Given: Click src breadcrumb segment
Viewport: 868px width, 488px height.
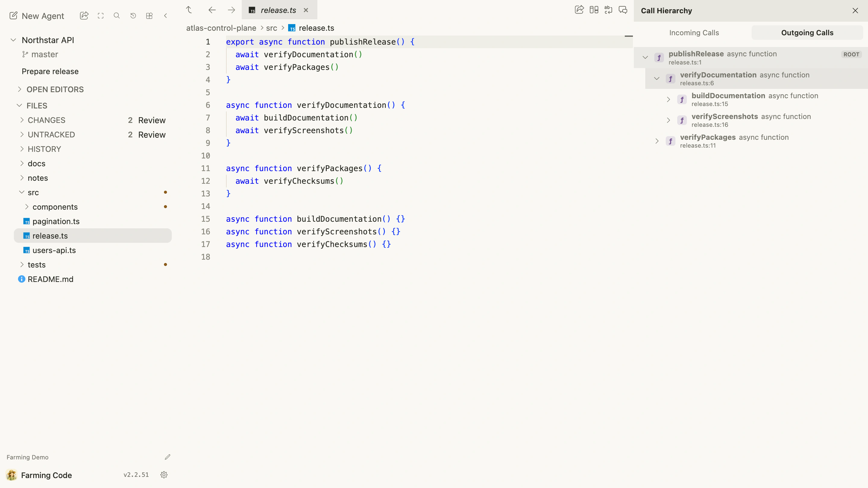Looking at the screenshot, I should (x=272, y=28).
